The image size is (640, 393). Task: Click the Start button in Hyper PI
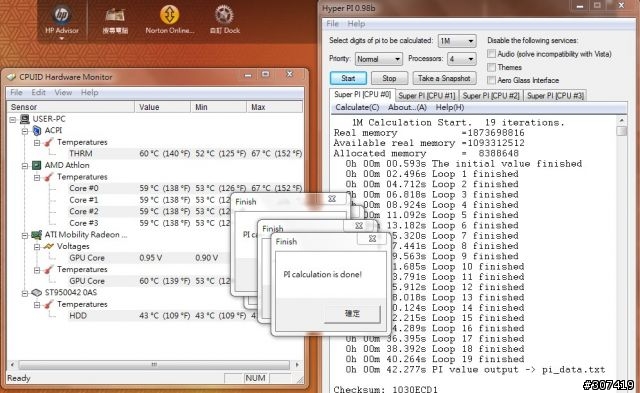[348, 78]
